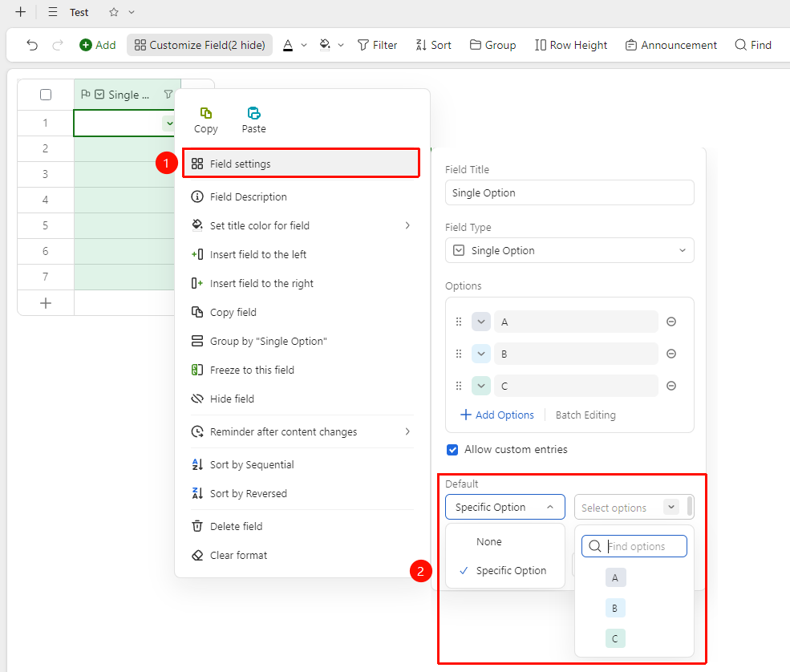Collapse the Specific Option default dropdown
Screen dimensions: 790x672
point(504,508)
